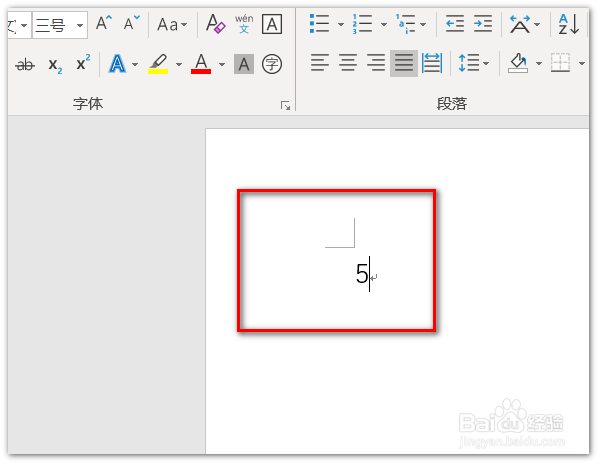The height and width of the screenshot is (463, 598).
Task: Open phonetic guide wén icon
Action: 244,24
